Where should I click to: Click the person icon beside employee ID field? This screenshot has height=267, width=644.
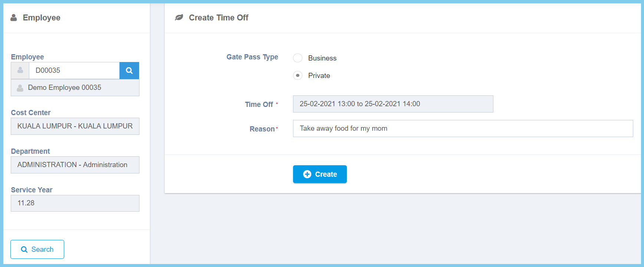click(x=20, y=70)
